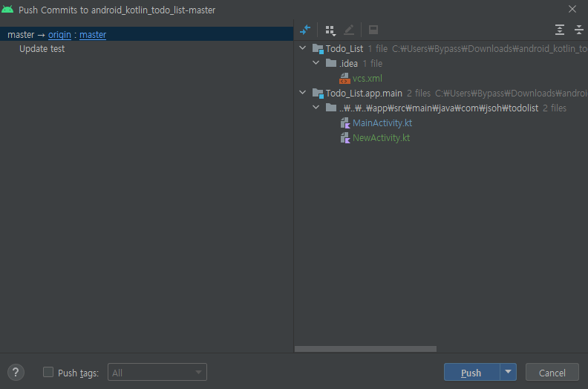Click the master target branch link

pyautogui.click(x=93, y=34)
